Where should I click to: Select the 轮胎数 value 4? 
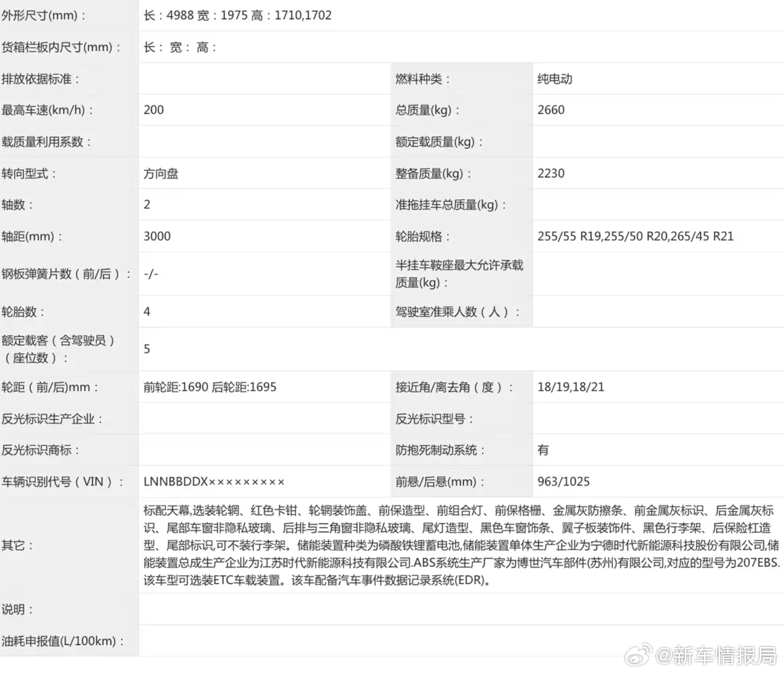coord(147,311)
